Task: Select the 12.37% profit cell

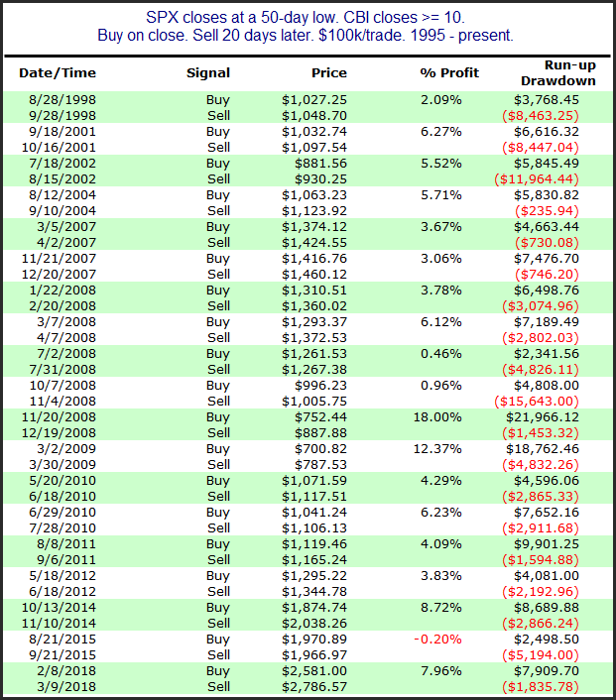Action: [437, 449]
